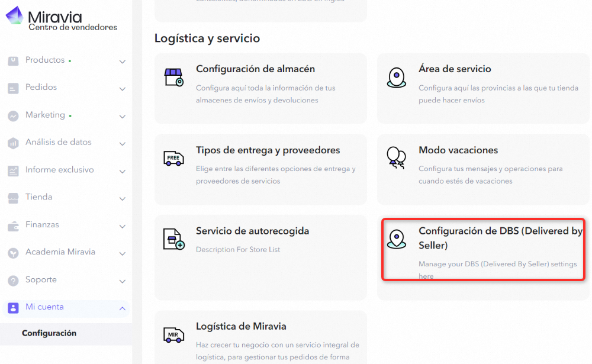Click the Servicio de autorecogida document icon
This screenshot has width=592, height=364.
coord(174,239)
